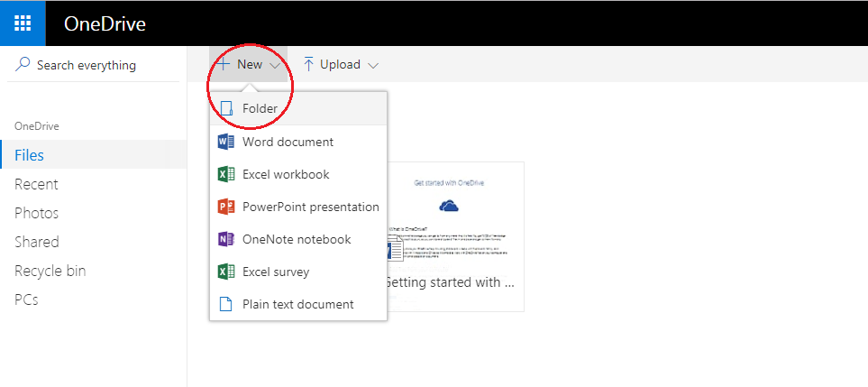
Task: Create a new Excel workbook
Action: click(297, 174)
